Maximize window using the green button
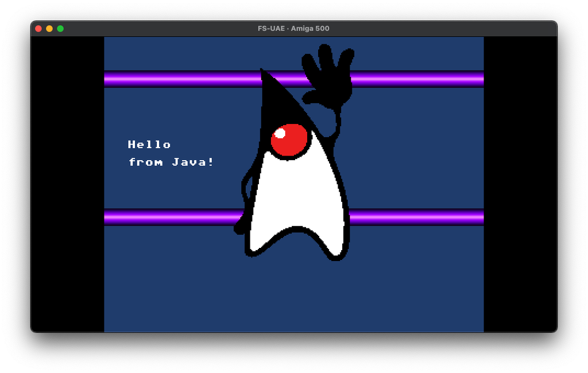588x373 pixels. pos(60,29)
